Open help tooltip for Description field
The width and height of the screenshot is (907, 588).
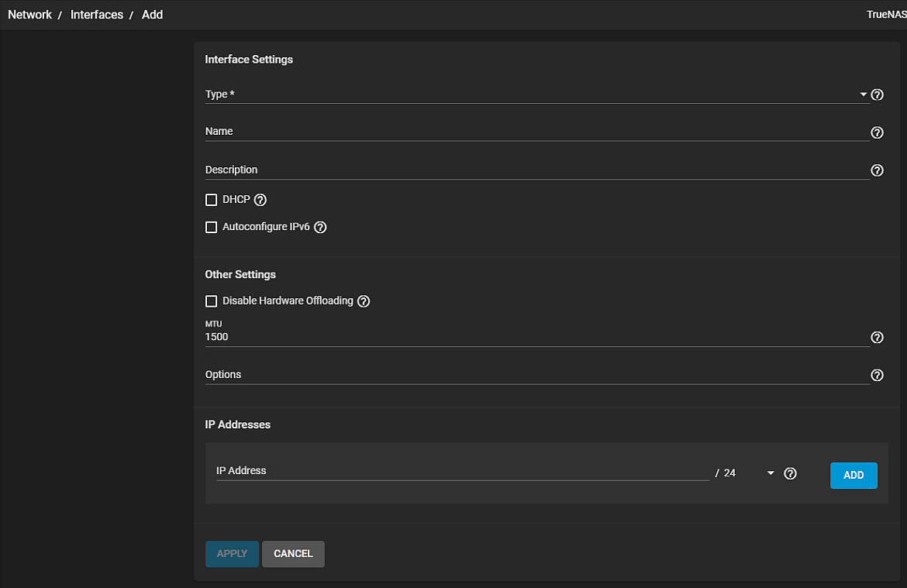tap(877, 170)
